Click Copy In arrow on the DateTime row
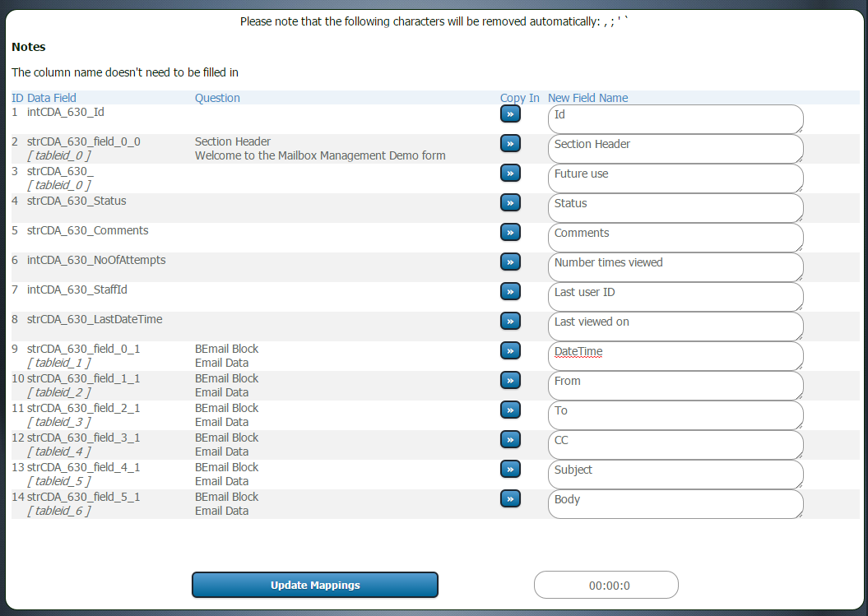The width and height of the screenshot is (868, 616). click(510, 350)
